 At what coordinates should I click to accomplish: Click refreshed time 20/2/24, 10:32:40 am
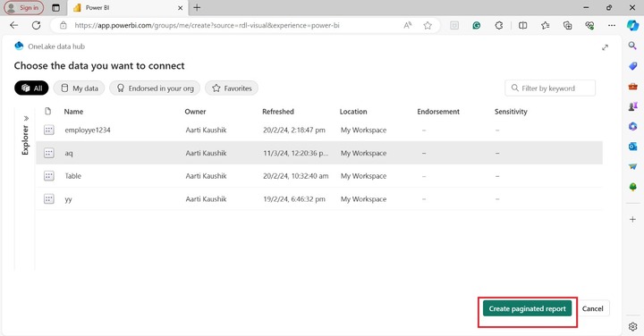296,176
